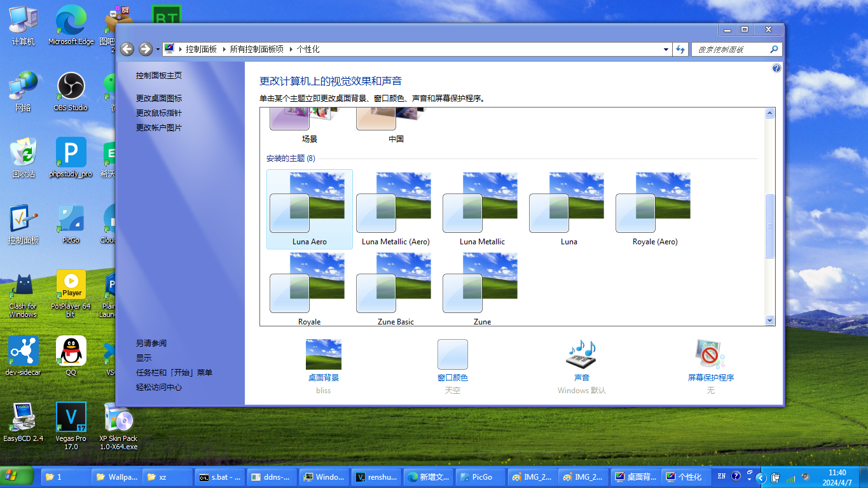Open PicGo desktop icon
This screenshot has height=488, width=868.
coord(71,224)
